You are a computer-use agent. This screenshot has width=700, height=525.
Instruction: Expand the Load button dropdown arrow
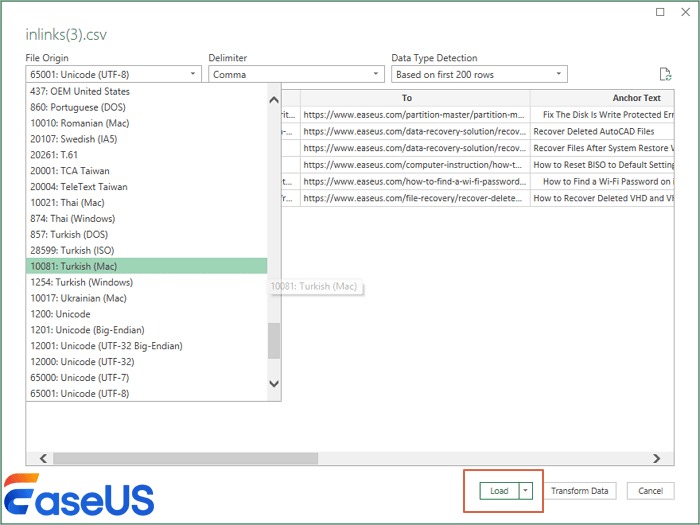click(526, 491)
